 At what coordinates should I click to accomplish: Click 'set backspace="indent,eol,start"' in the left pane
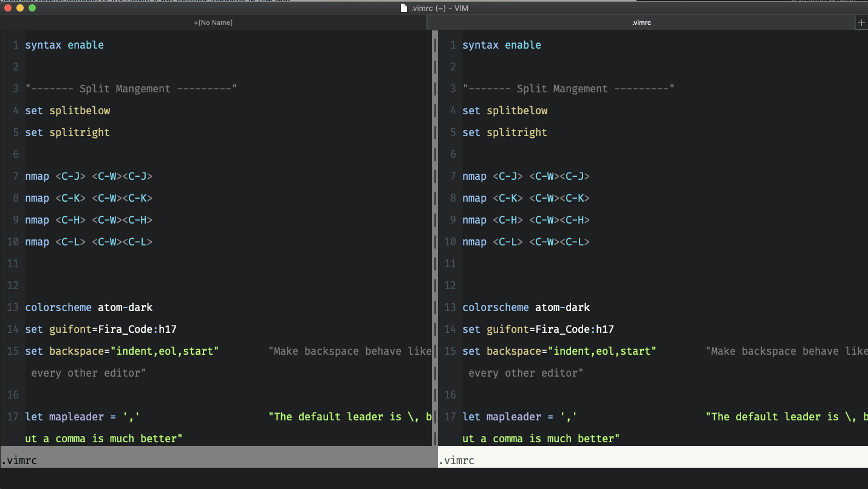point(122,351)
